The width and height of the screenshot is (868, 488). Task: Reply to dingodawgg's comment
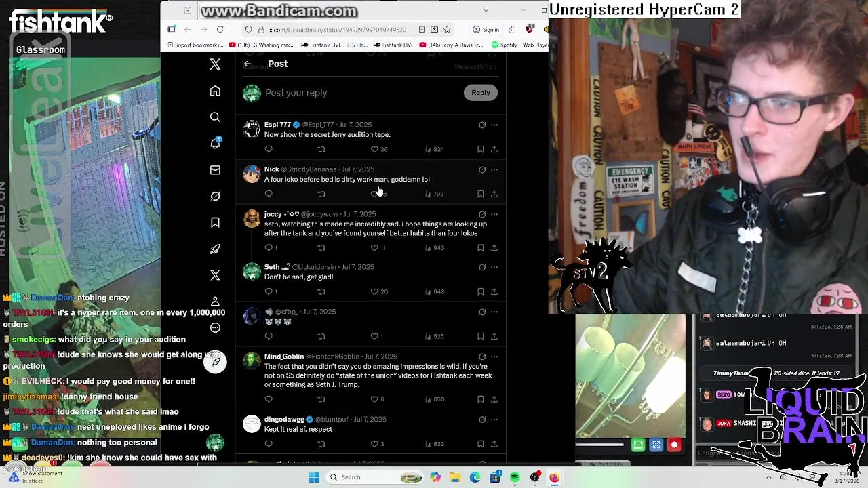coord(269,444)
